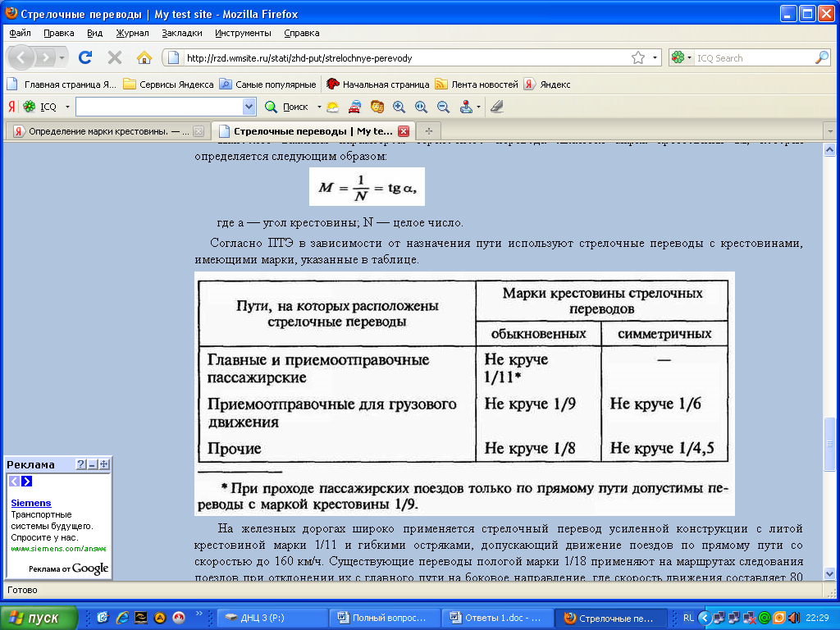The image size is (840, 630).
Task: Switch to Ответы 1.doc taskbar window
Action: pos(496,618)
